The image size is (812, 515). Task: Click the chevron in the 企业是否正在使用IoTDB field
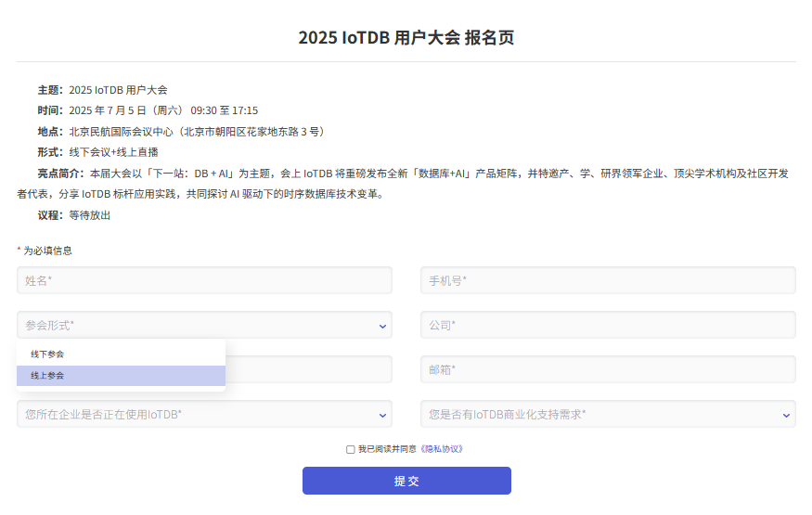[382, 415]
